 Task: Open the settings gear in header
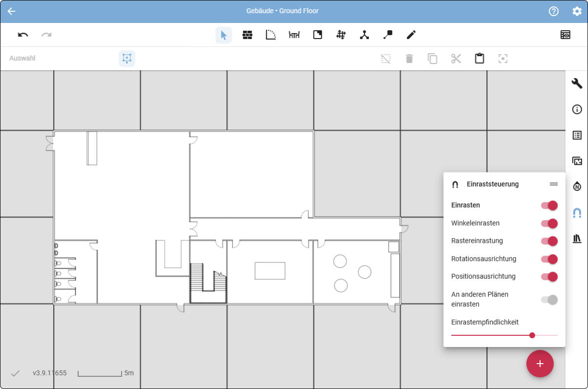point(577,11)
